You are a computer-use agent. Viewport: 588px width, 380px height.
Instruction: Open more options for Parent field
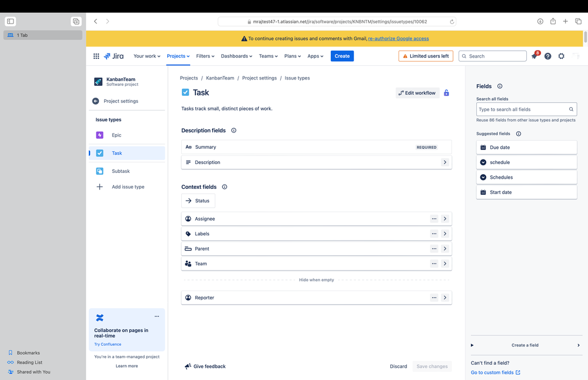coord(434,249)
